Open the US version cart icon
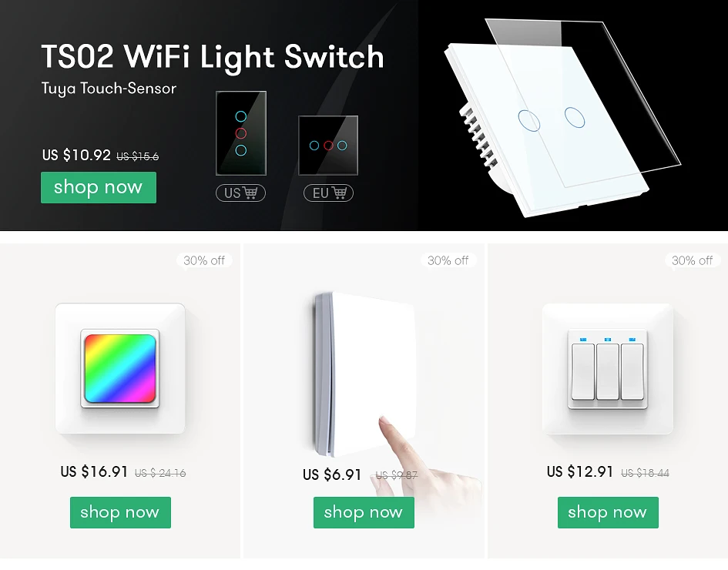The width and height of the screenshot is (728, 570). [x=240, y=193]
